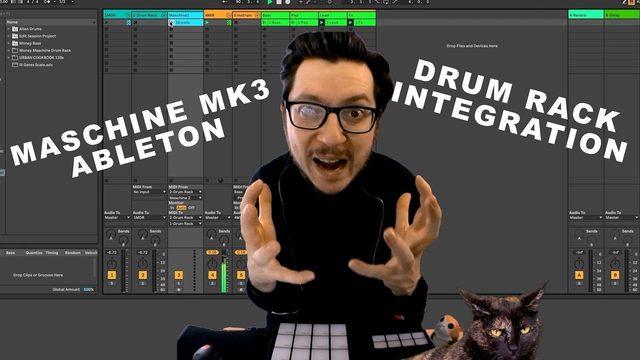Arm the transport record button

coord(288,2)
